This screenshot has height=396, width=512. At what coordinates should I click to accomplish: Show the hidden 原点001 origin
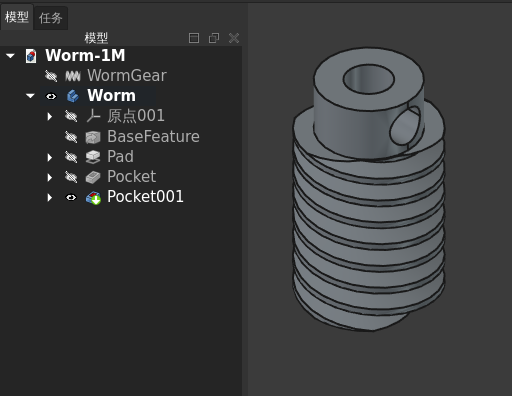point(71,116)
